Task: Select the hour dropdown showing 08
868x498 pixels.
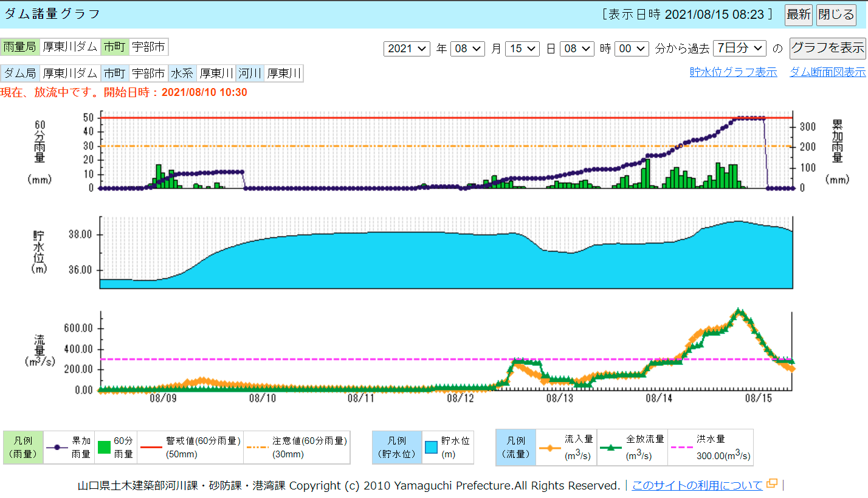Action: [577, 49]
